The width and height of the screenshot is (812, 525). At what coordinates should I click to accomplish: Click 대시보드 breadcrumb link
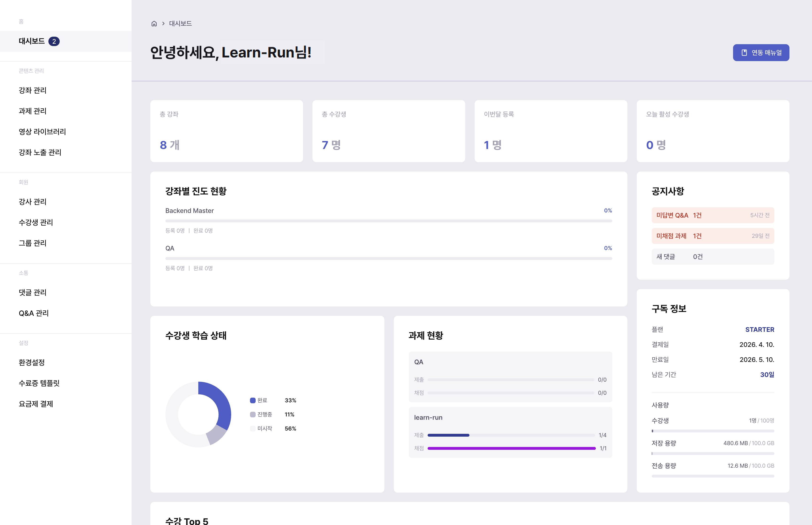coord(180,24)
